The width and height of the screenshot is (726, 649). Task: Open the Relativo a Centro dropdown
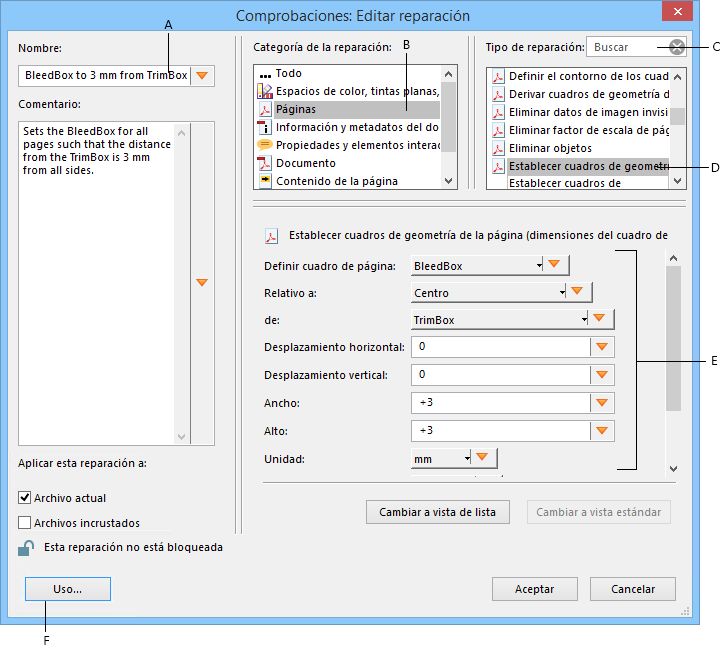tap(488, 293)
